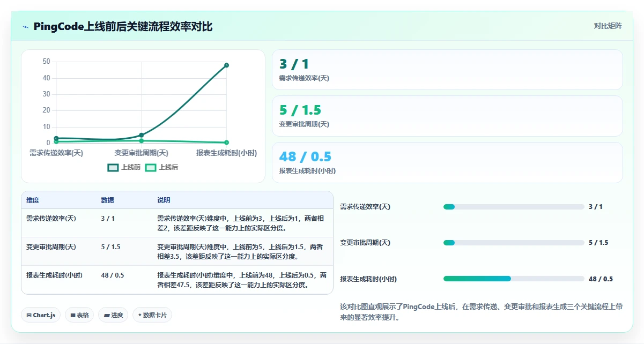The image size is (644, 344).
Task: Click the 说明 table column header
Action: [x=164, y=200]
